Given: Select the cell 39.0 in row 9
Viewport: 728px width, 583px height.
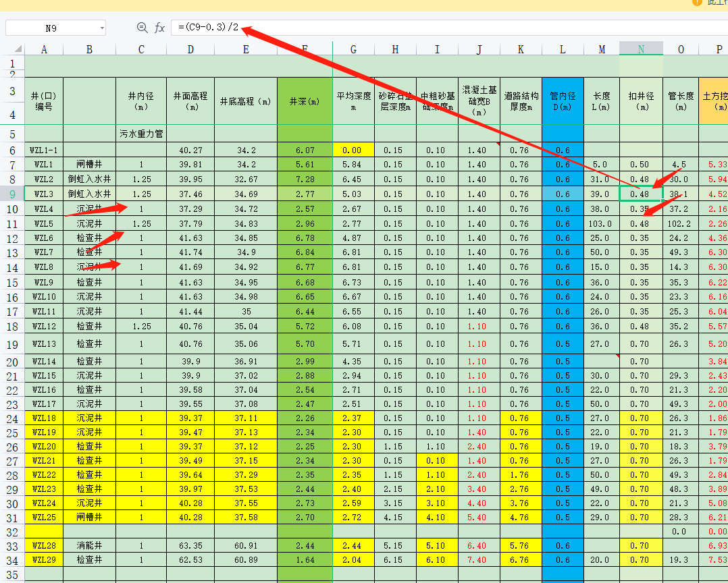Looking at the screenshot, I should (602, 194).
